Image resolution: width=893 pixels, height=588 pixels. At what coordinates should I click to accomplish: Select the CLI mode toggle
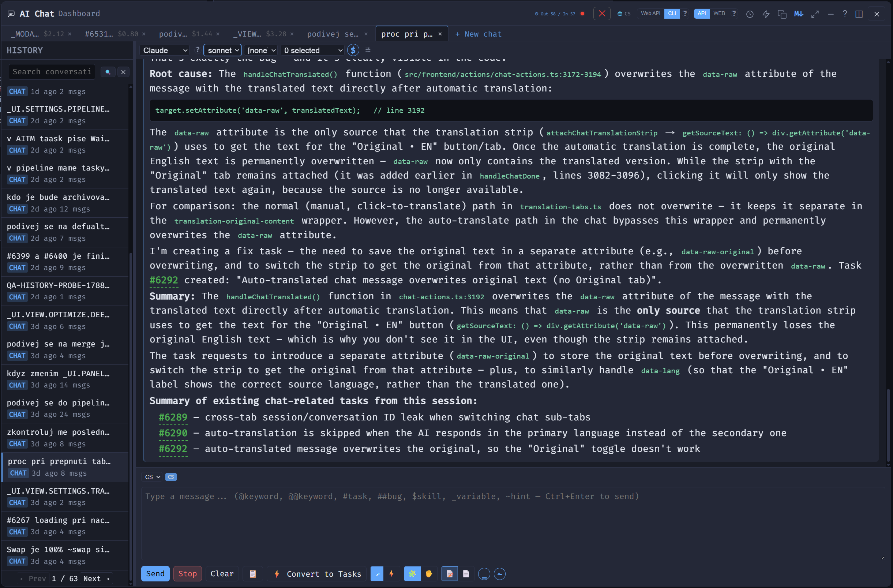pyautogui.click(x=672, y=13)
